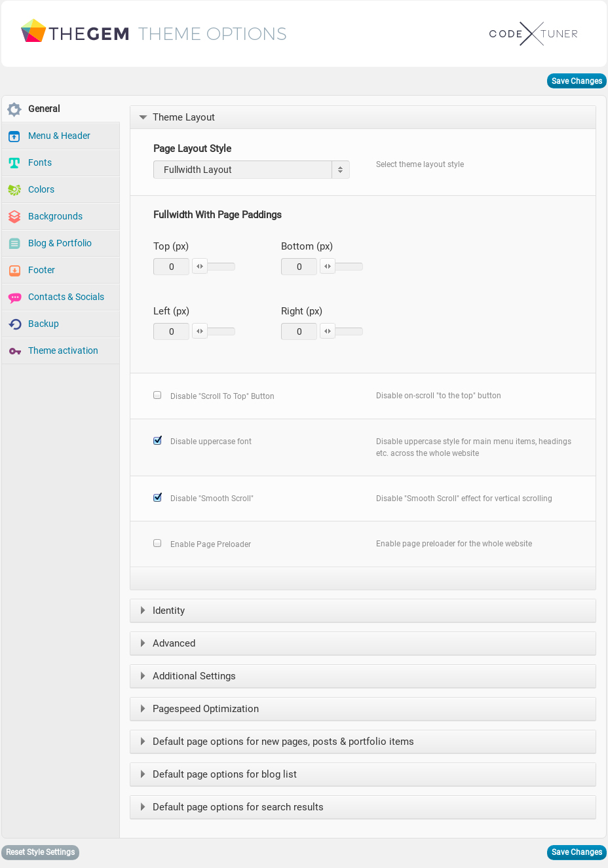The image size is (608, 868).
Task: Open the Page Layout Style dropdown
Action: [x=251, y=170]
